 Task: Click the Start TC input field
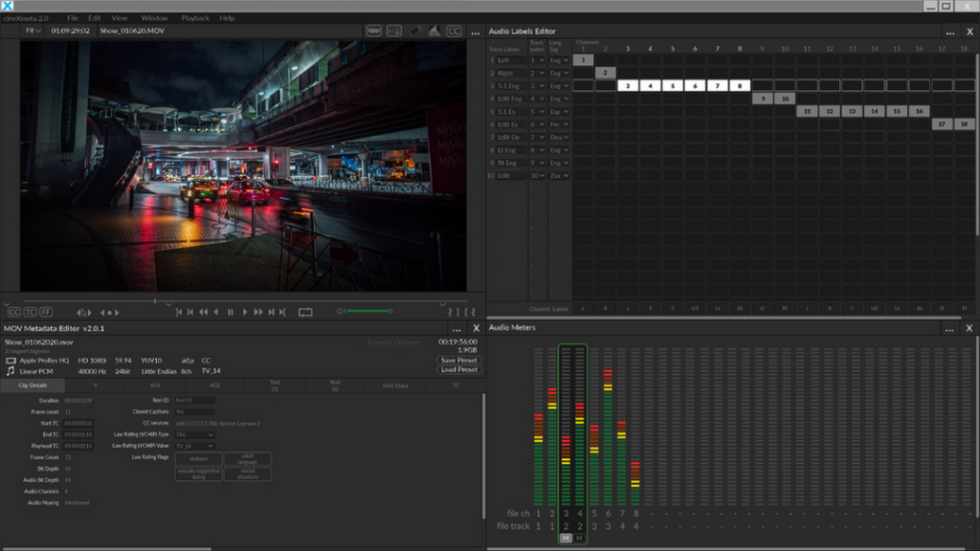point(78,423)
